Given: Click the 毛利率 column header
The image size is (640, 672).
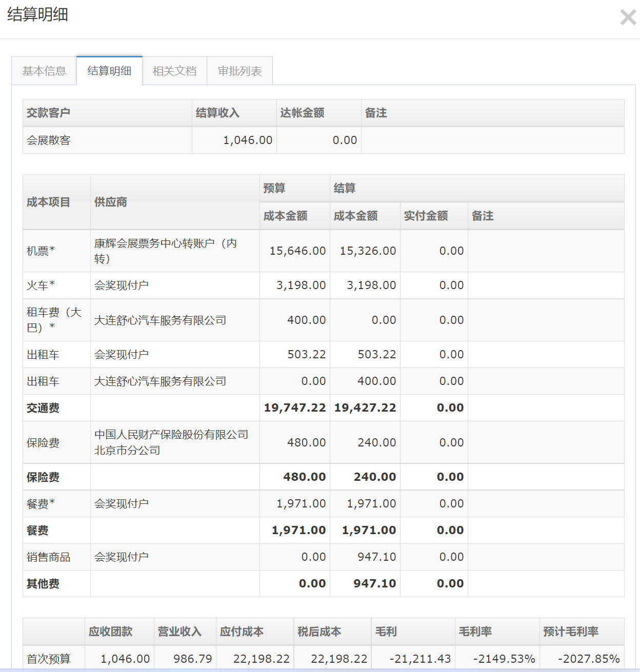Looking at the screenshot, I should pos(475,632).
